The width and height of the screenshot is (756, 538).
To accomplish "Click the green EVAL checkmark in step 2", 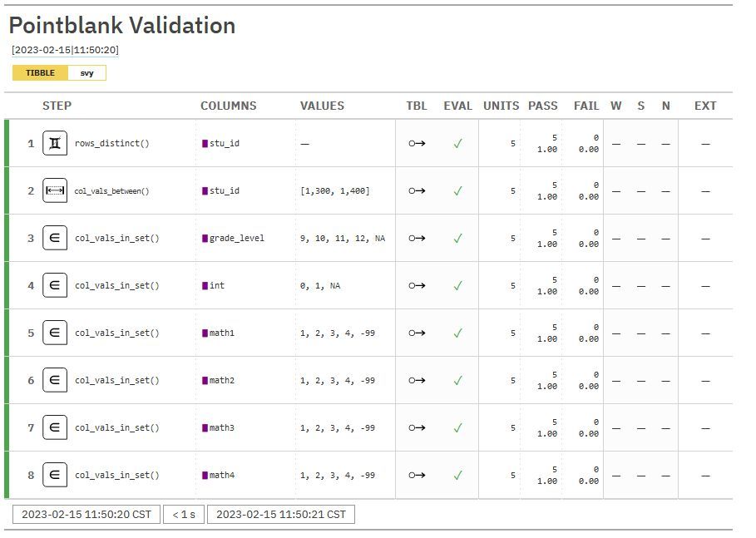I will 458,191.
